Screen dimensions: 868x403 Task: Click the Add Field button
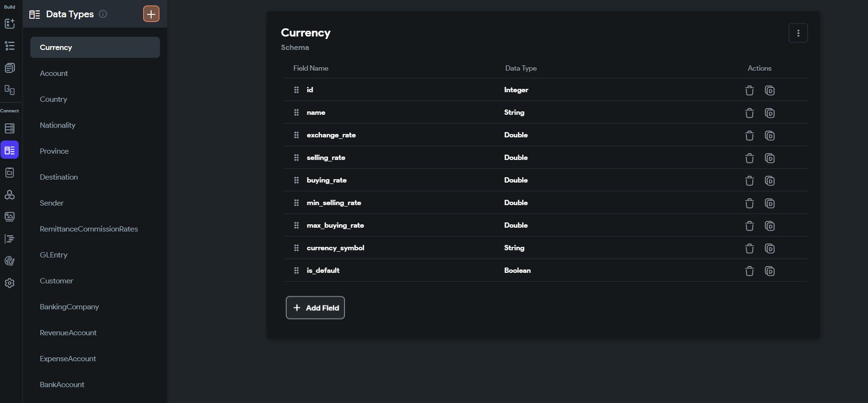pyautogui.click(x=315, y=308)
